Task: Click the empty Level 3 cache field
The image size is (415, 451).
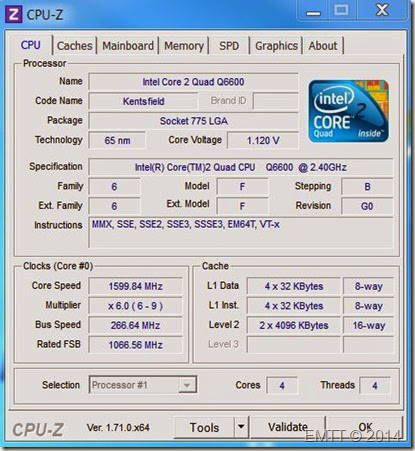Action: (x=294, y=345)
